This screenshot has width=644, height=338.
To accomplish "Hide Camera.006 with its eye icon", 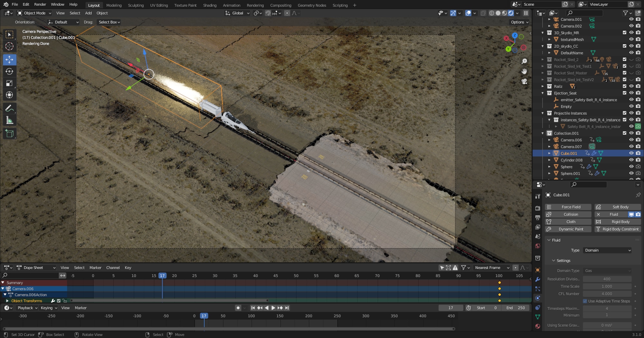I will point(631,140).
